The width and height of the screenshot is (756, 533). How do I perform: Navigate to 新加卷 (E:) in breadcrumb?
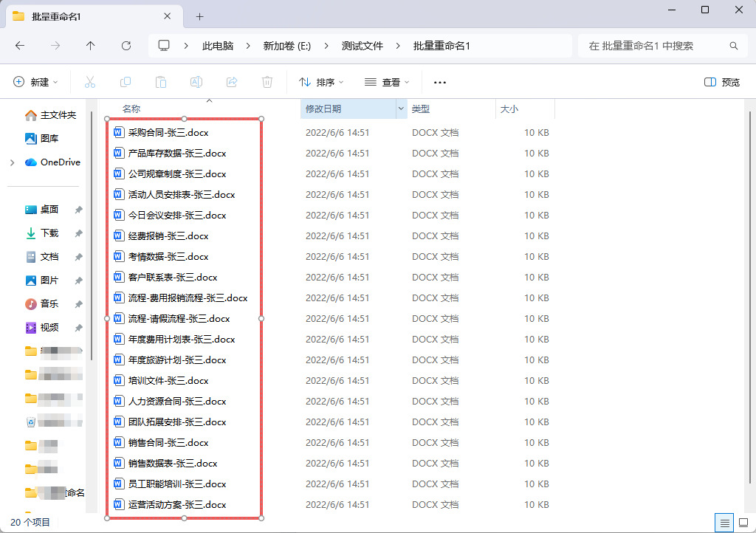tap(287, 46)
